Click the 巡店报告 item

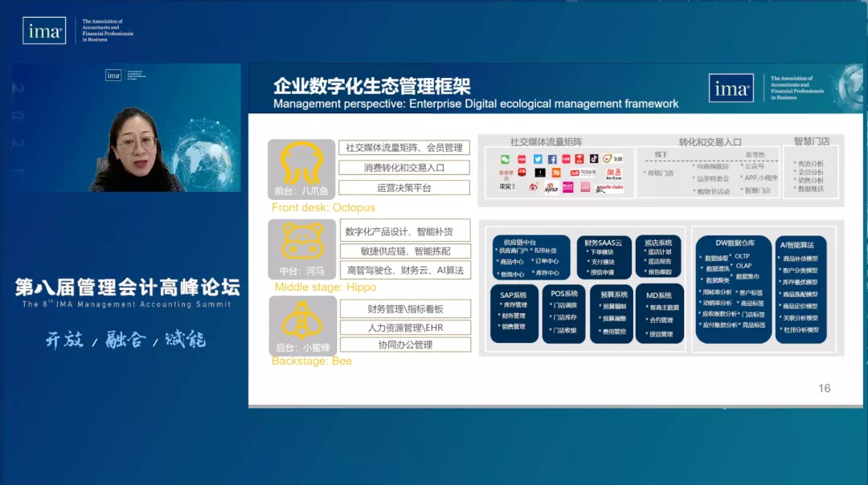659,262
